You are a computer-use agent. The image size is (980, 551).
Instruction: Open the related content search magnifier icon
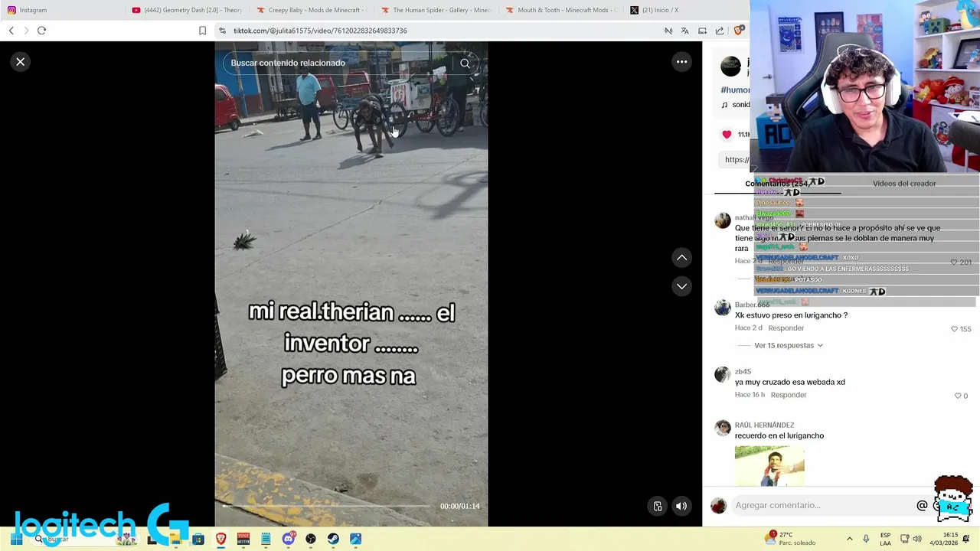click(x=465, y=64)
